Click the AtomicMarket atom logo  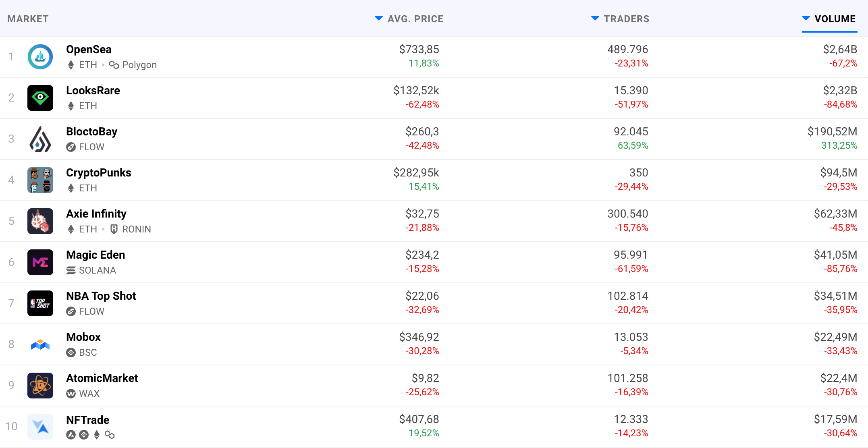coord(40,386)
